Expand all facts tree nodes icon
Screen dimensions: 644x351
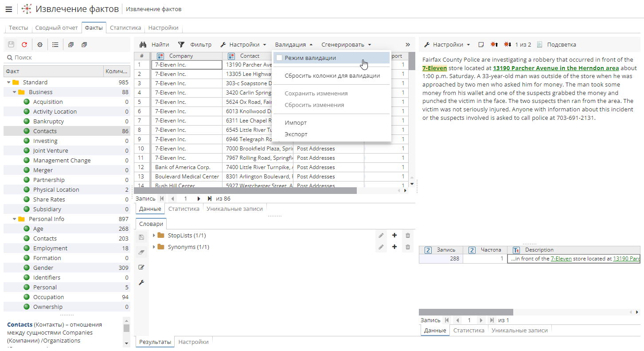[x=70, y=45]
